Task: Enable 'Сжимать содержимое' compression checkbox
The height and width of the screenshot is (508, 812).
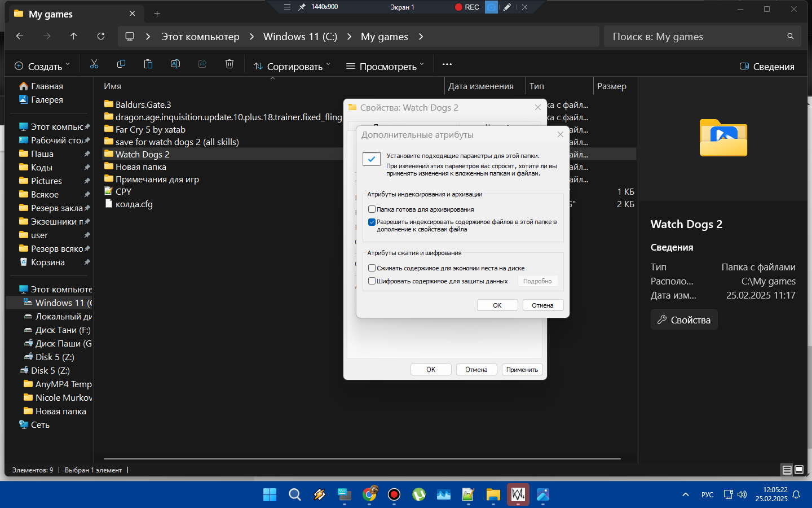Action: click(x=372, y=268)
